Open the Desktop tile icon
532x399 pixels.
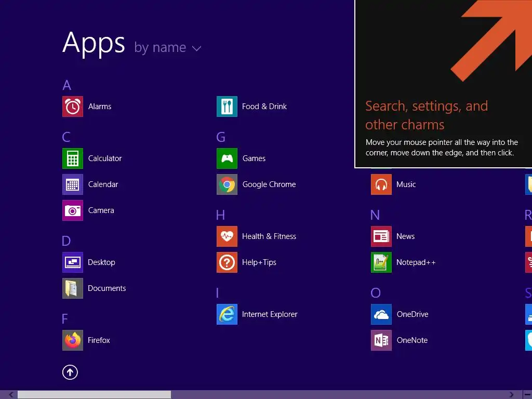[x=73, y=262]
